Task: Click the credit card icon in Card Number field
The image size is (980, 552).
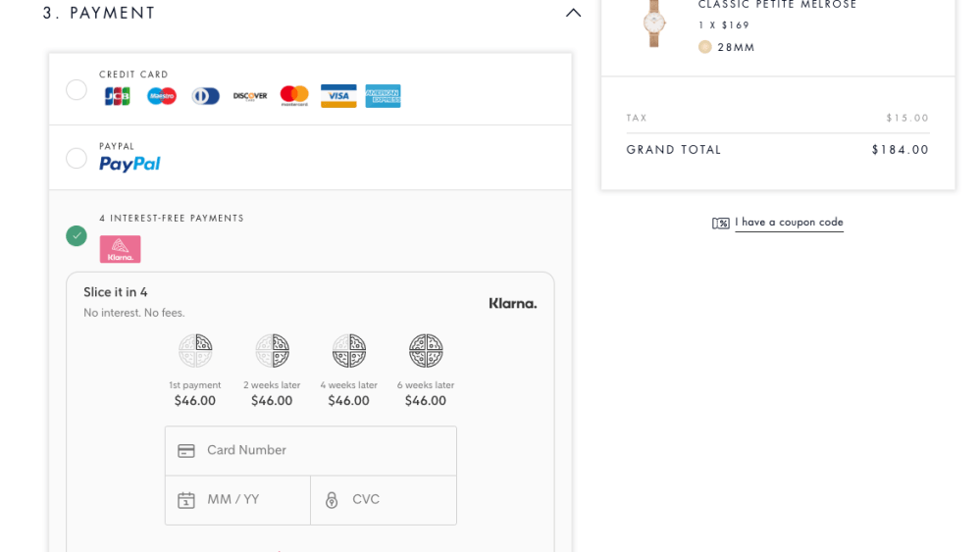Action: pos(186,451)
